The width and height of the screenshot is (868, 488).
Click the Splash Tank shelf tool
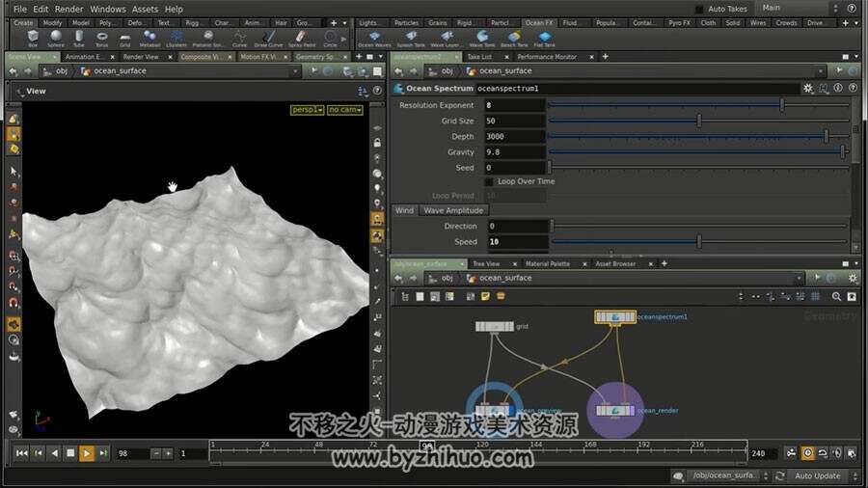(411, 39)
